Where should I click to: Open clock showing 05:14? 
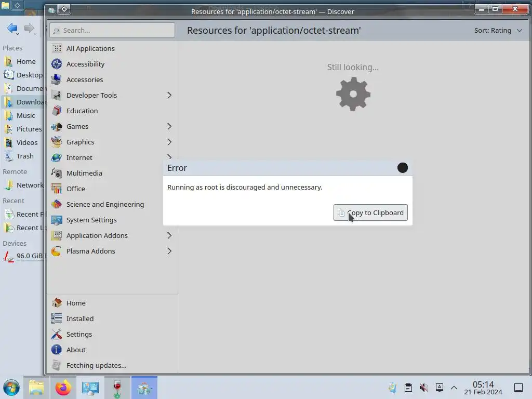[x=483, y=388]
